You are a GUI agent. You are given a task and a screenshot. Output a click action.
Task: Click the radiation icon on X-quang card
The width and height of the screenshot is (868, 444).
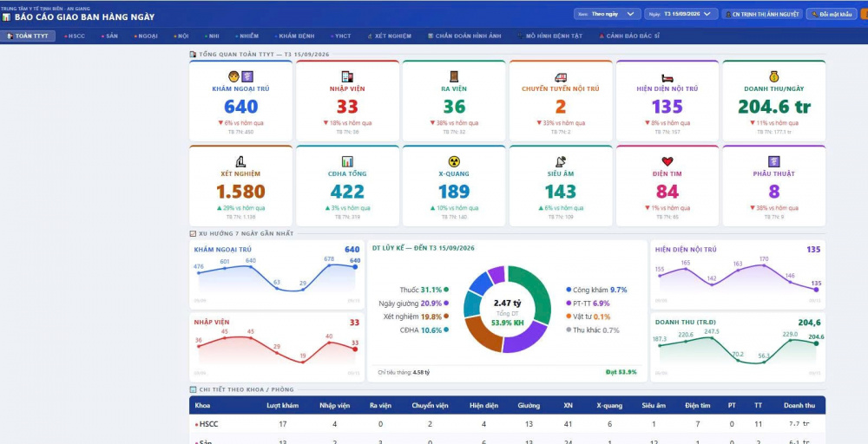454,161
